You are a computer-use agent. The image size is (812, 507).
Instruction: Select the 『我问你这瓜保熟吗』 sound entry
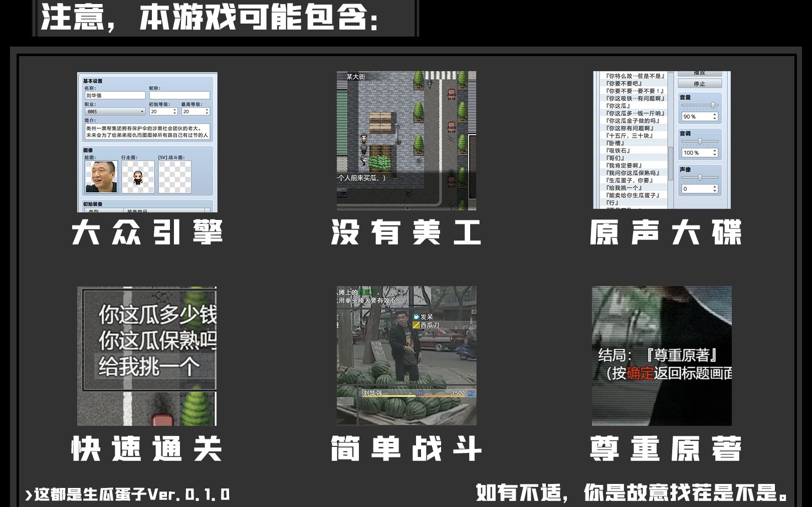pyautogui.click(x=632, y=173)
